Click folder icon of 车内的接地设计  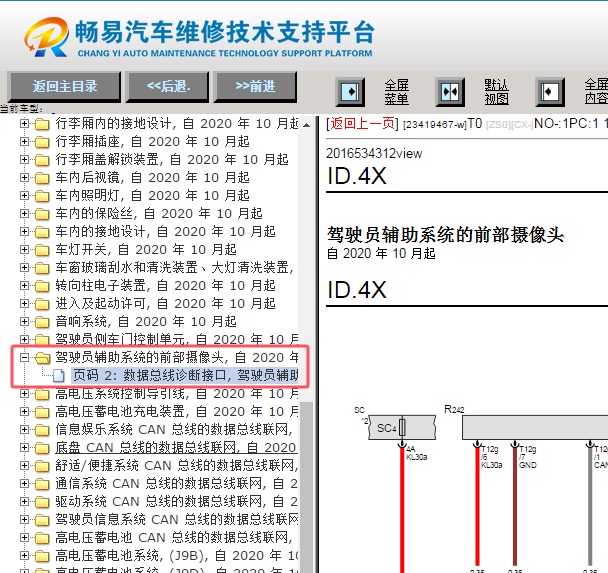(42, 232)
